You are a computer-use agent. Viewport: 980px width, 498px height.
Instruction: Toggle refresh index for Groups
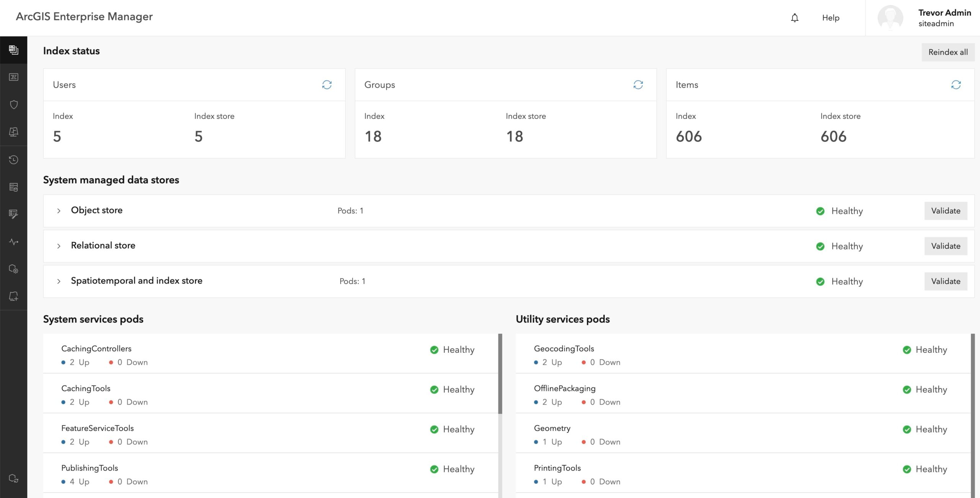click(639, 85)
